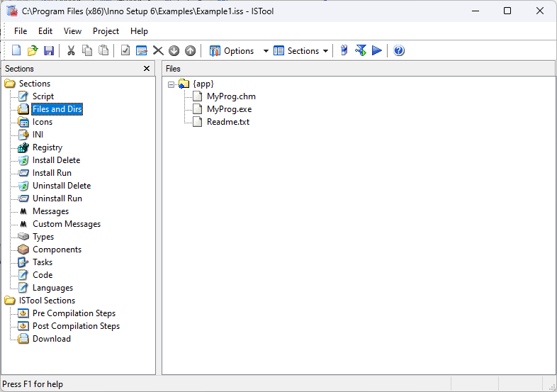The height and width of the screenshot is (392, 557).
Task: Open the View menu
Action: (72, 31)
